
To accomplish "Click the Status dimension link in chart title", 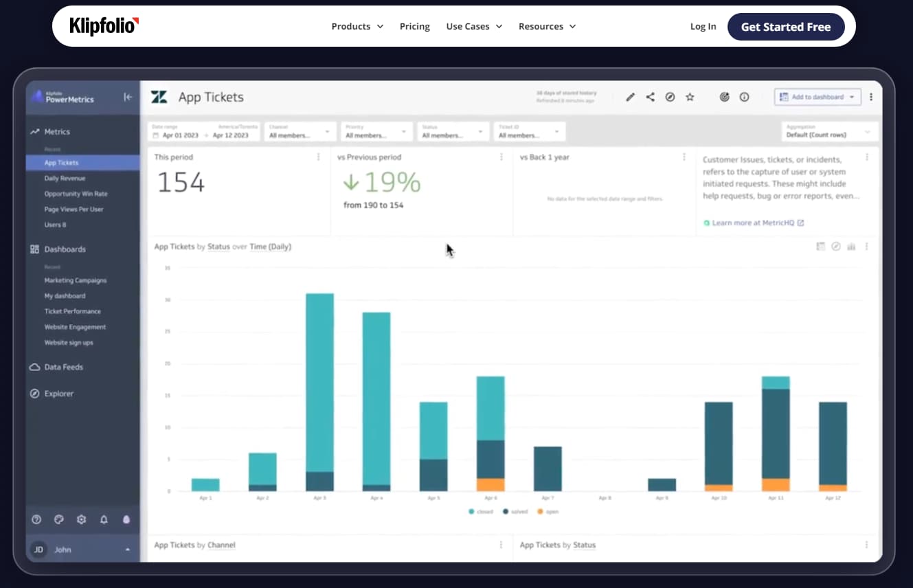I will coord(218,247).
